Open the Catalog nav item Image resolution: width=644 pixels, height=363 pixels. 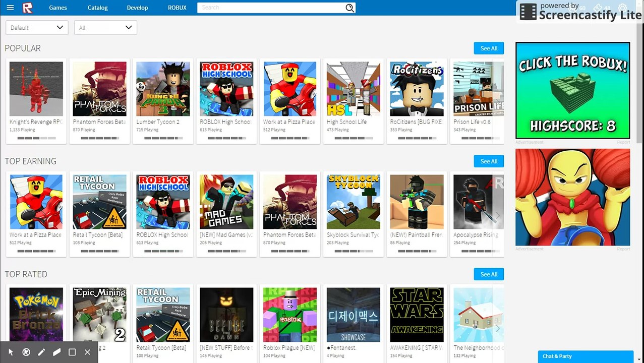(x=97, y=8)
